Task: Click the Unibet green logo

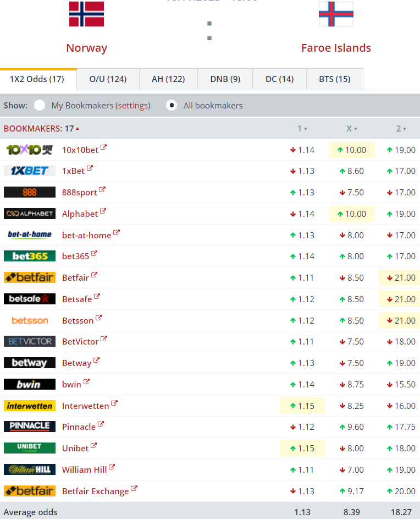Action: point(30,448)
